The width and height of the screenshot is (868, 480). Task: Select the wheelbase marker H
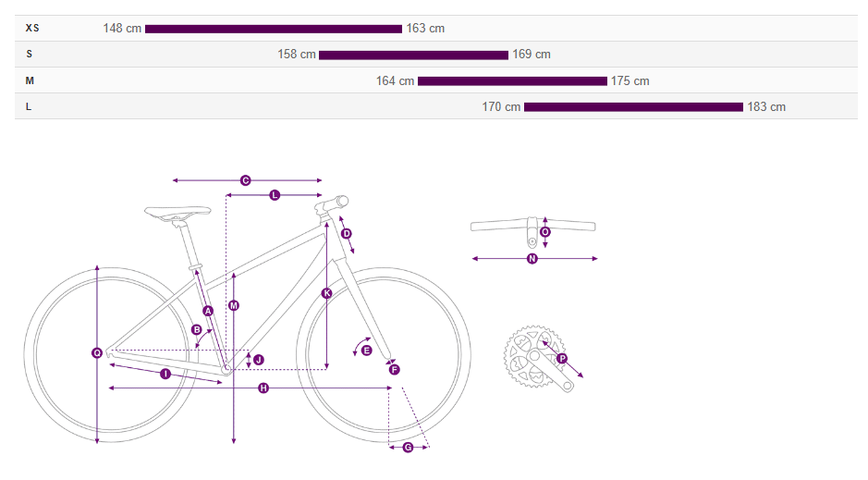(x=263, y=388)
